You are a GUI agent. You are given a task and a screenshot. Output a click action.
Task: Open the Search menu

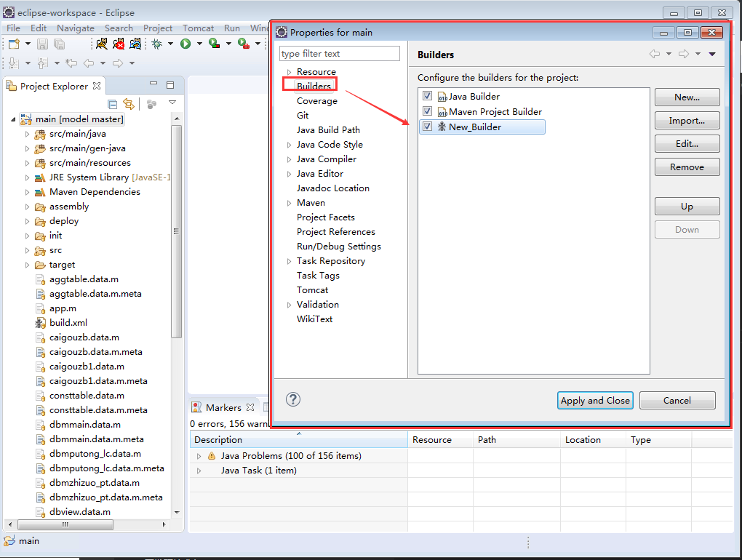click(x=119, y=28)
